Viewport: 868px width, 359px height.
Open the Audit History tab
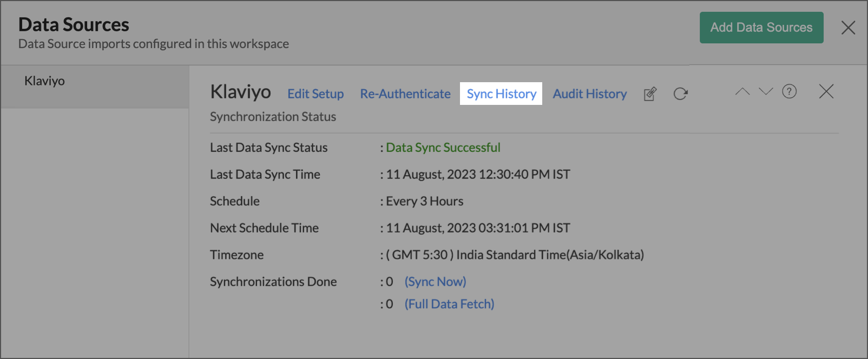pyautogui.click(x=589, y=94)
